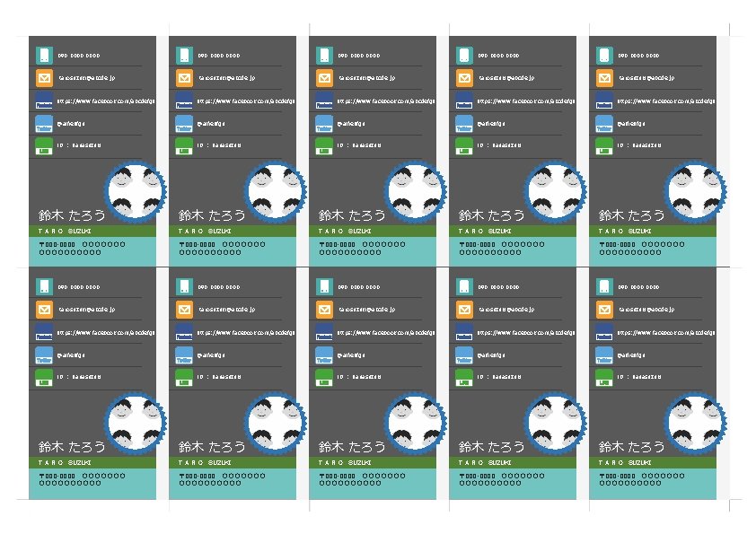Click the Facebook icon on first top-row card
Screen dimensions: 756x534
click(44, 101)
